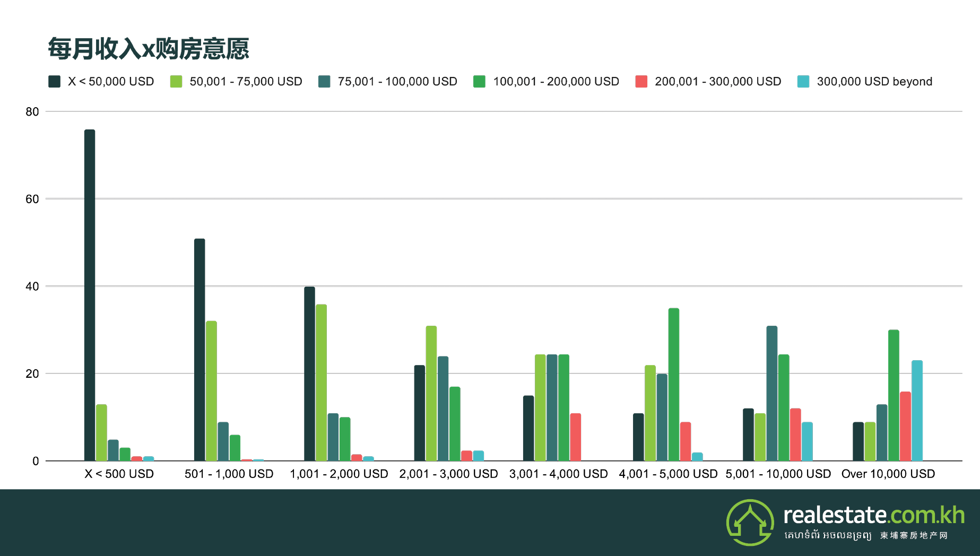The height and width of the screenshot is (556, 980).
Task: Click the cyan bar in 5,001 - 10,000 USD group
Action: click(x=806, y=441)
